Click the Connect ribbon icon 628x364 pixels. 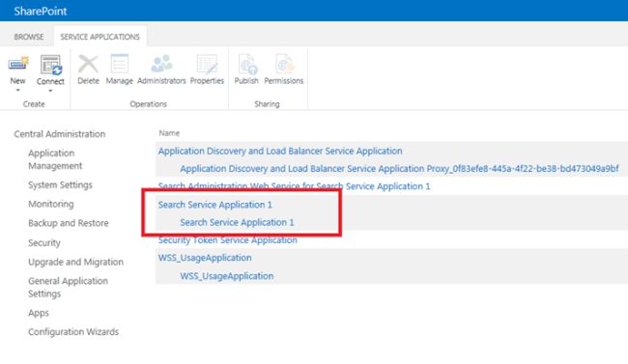[x=50, y=65]
